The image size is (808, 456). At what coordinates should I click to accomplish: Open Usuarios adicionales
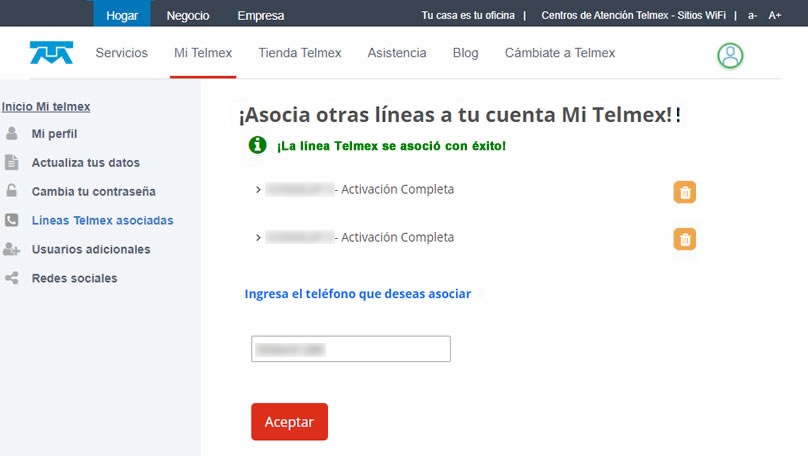[x=91, y=249]
